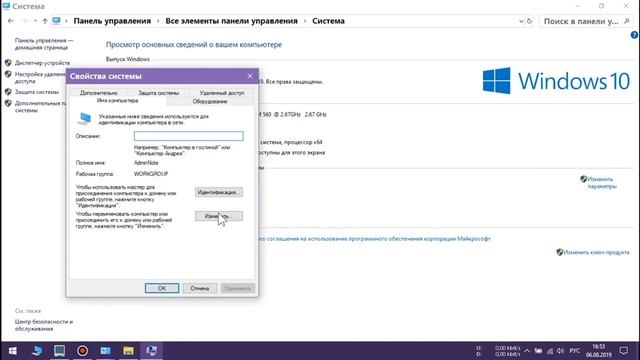Click the network tray icon

pyautogui.click(x=550, y=351)
